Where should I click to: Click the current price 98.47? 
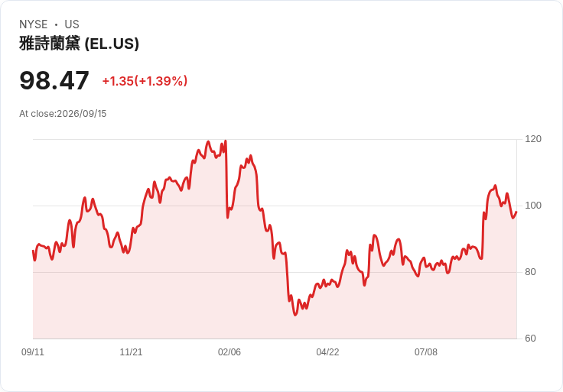[x=54, y=81]
